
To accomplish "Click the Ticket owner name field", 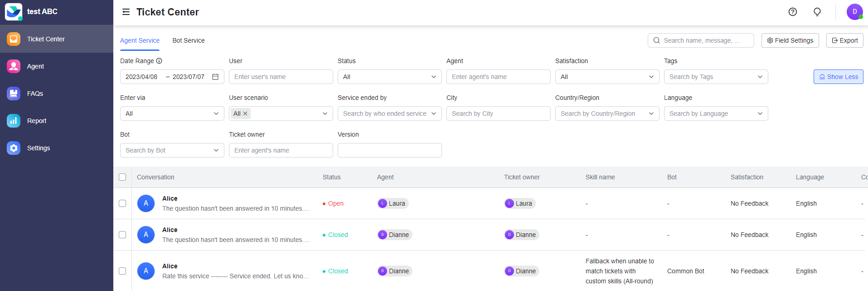I will 281,150.
